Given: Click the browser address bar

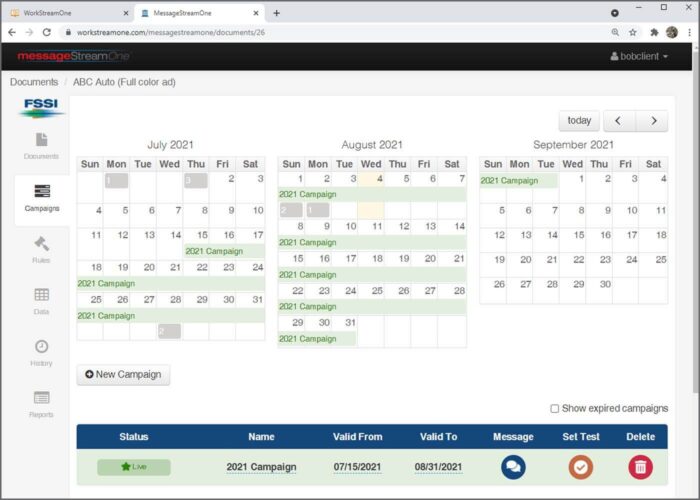Looking at the screenshot, I should (x=335, y=32).
